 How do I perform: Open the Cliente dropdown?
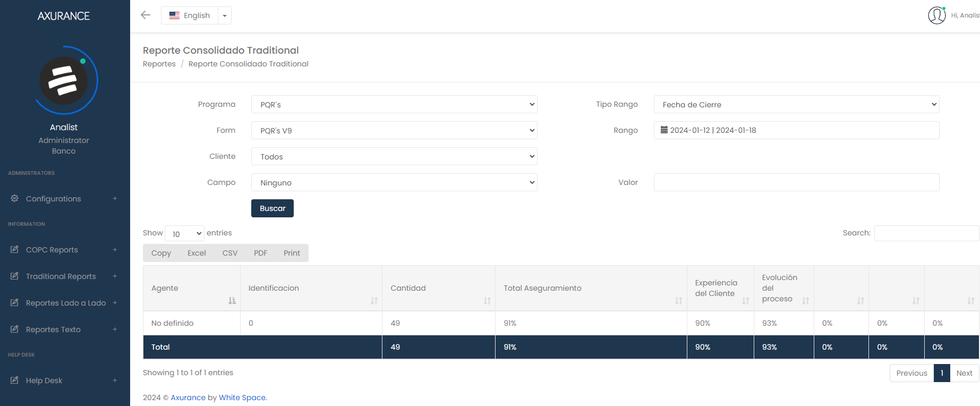point(394,156)
